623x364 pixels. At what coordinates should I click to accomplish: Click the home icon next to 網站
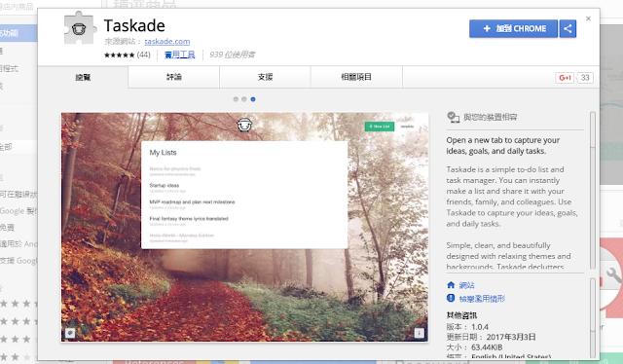(x=451, y=285)
